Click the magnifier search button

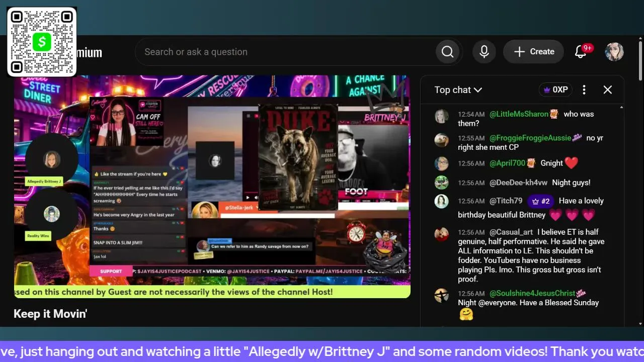click(x=448, y=52)
